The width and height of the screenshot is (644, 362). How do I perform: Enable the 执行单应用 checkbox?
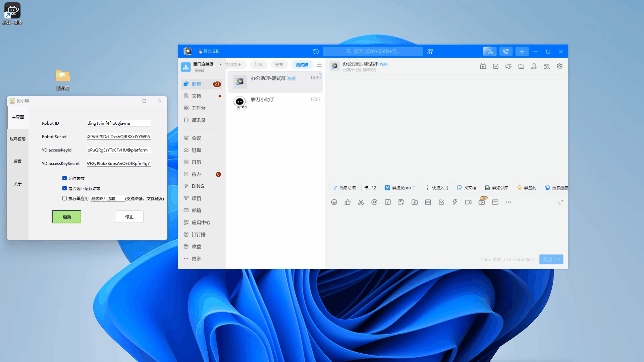coord(64,198)
